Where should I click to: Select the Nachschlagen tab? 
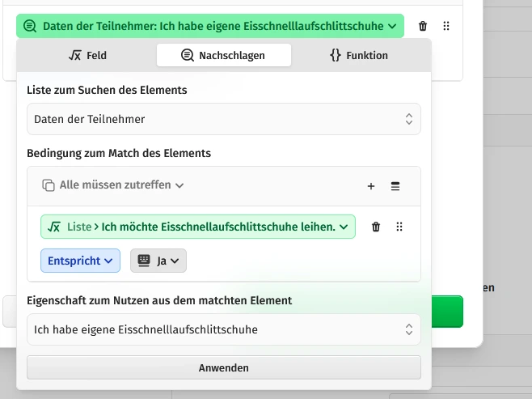point(223,56)
